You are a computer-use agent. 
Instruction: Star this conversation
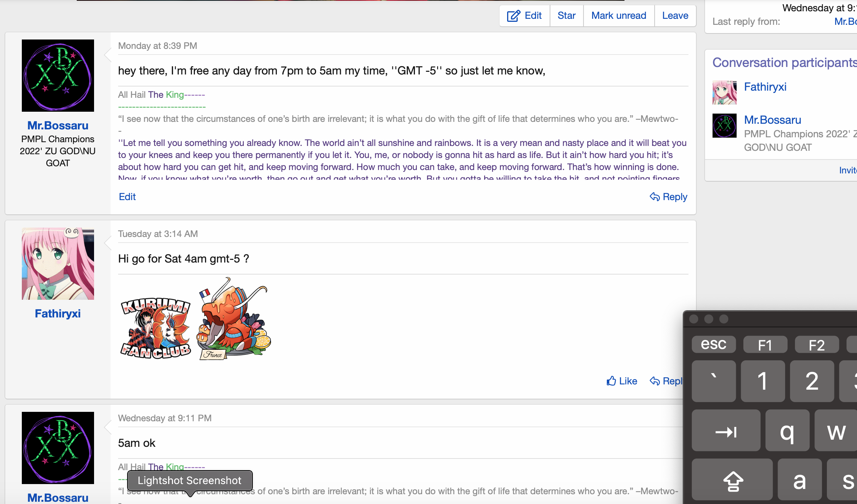point(566,15)
